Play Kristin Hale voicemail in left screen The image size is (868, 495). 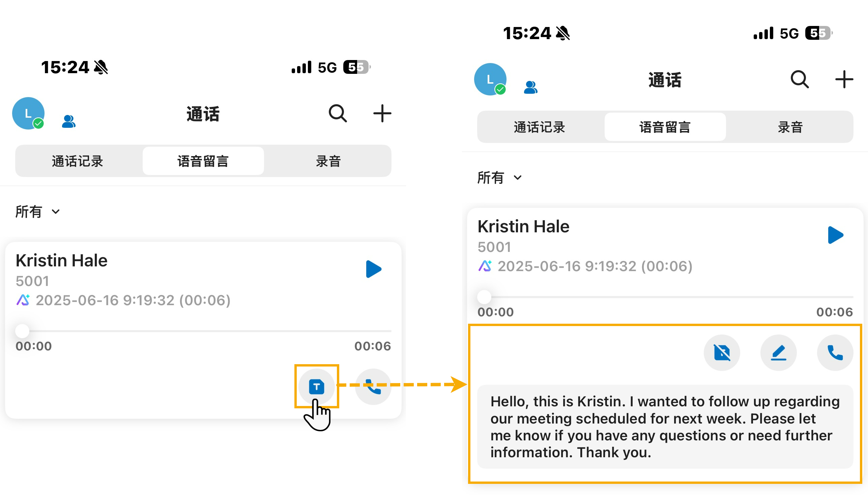pos(373,269)
